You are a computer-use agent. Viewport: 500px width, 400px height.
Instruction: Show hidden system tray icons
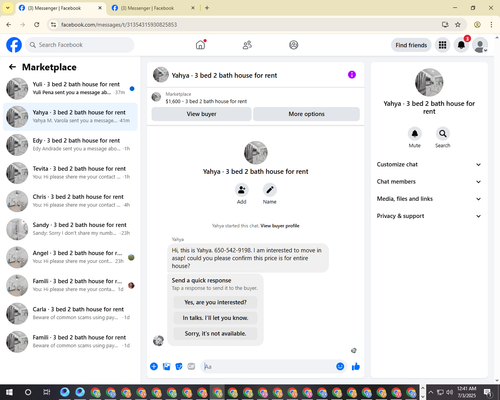pyautogui.click(x=430, y=392)
